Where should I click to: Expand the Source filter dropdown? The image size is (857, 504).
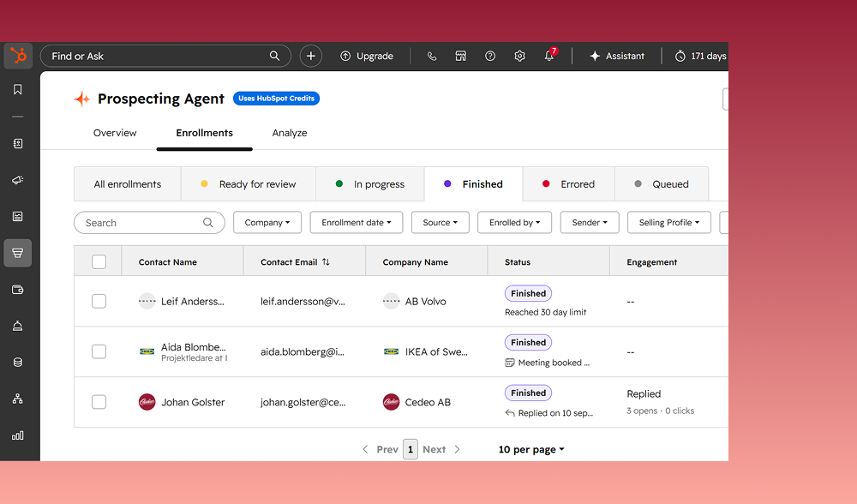tap(440, 223)
